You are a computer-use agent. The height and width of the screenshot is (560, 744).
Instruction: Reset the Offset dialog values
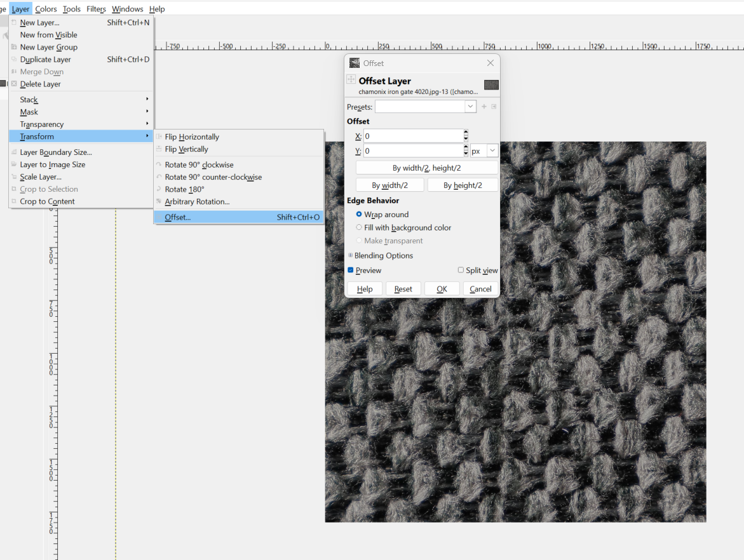point(403,289)
